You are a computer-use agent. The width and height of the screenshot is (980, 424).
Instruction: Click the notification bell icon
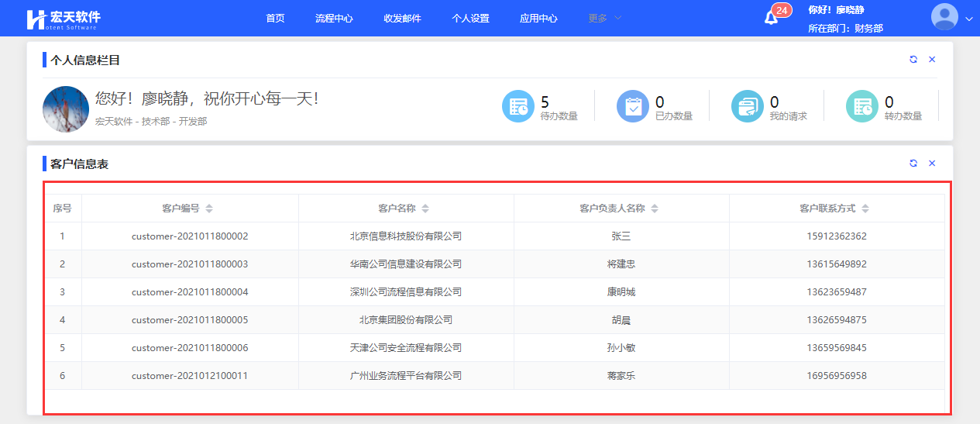click(771, 18)
